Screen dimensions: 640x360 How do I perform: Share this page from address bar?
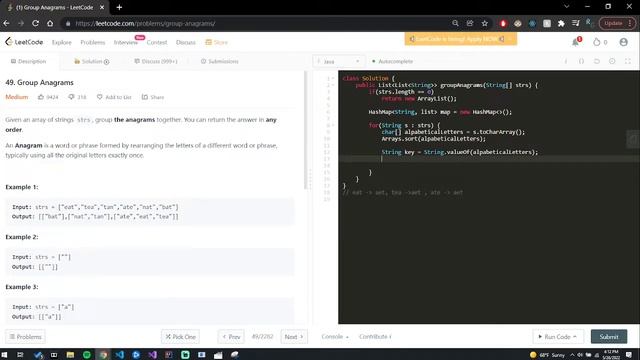pyautogui.click(x=470, y=23)
